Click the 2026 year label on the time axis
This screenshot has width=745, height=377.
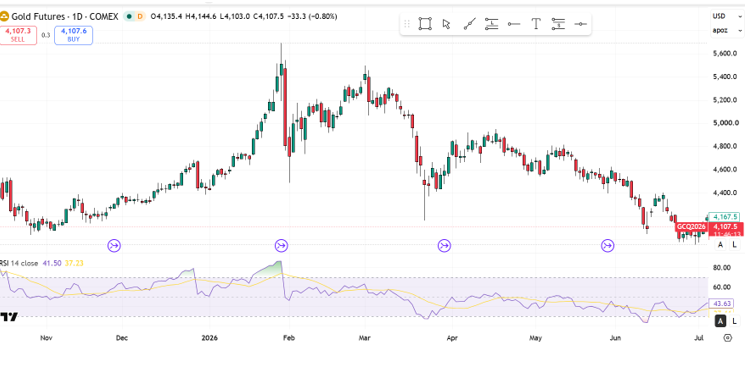point(210,338)
